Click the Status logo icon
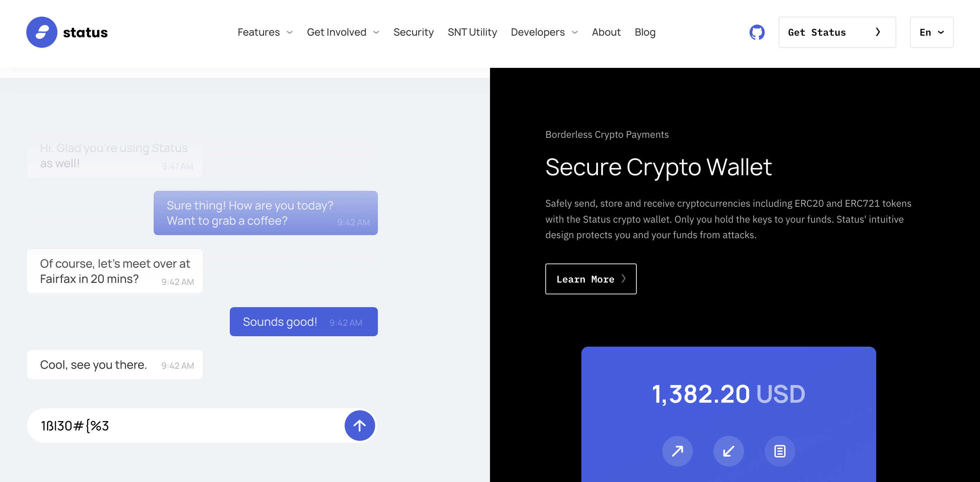The image size is (980, 482). [42, 32]
